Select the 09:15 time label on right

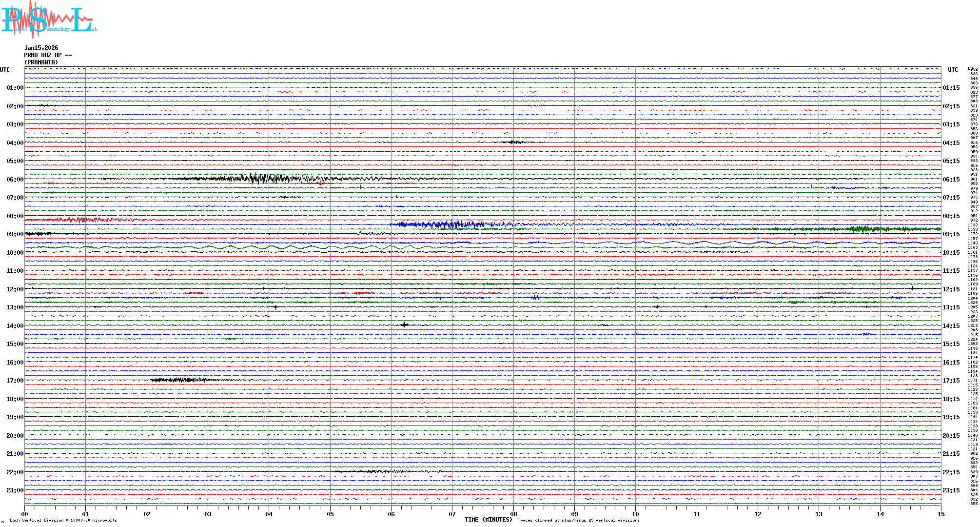951,234
